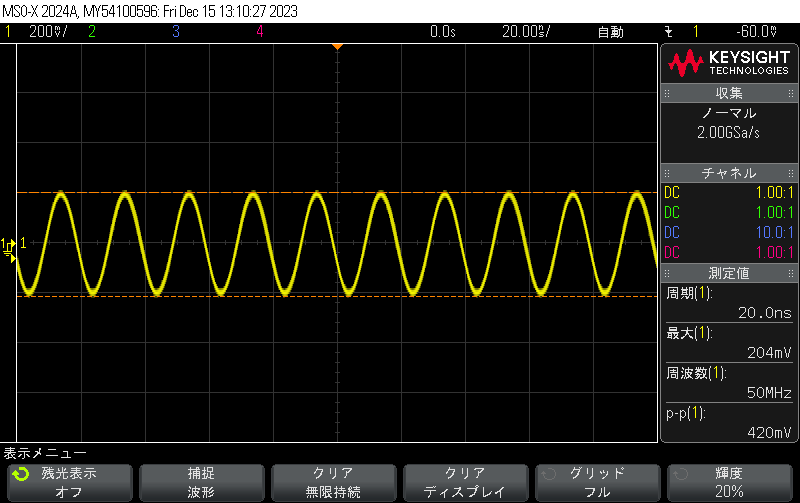Image resolution: width=800 pixels, height=503 pixels.
Task: Select channel 4 indicator in top bar
Action: (259, 31)
